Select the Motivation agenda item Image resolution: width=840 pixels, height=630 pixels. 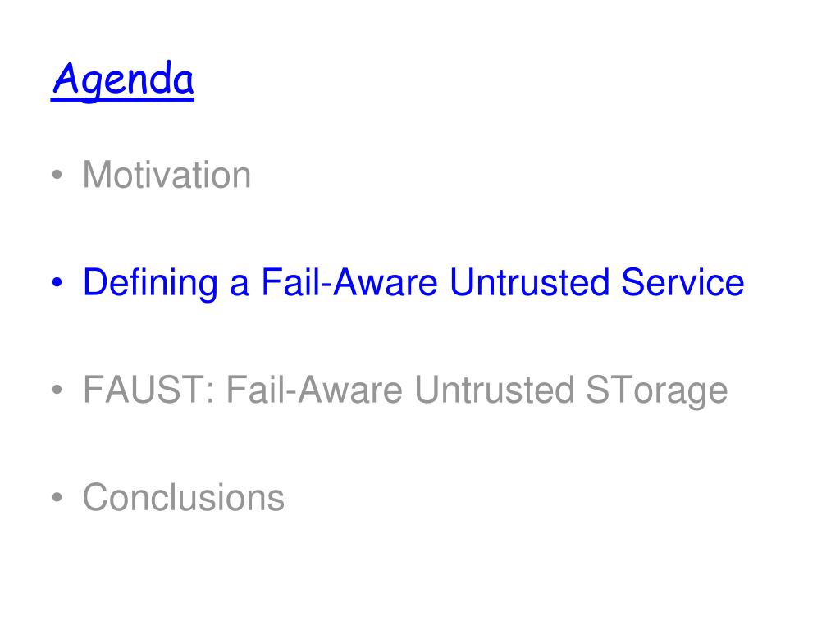[167, 175]
